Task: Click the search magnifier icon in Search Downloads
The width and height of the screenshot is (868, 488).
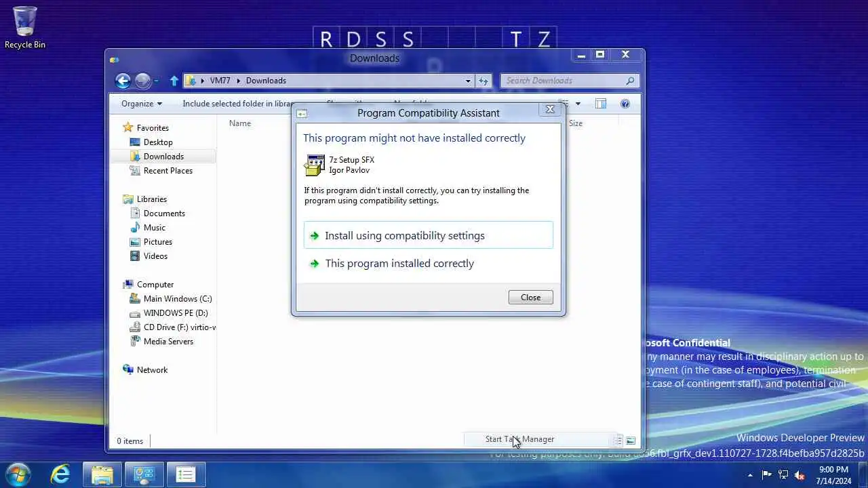Action: (x=630, y=81)
